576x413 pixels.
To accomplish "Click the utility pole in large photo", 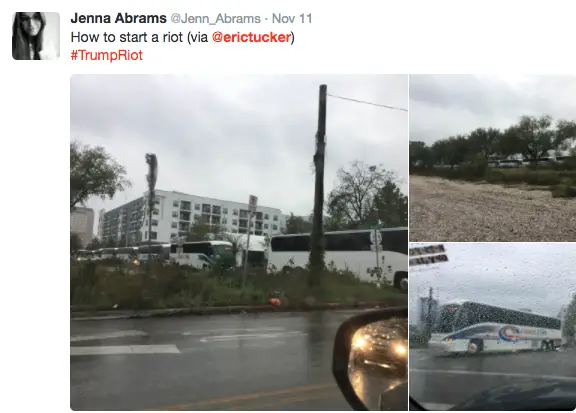I will tap(319, 184).
